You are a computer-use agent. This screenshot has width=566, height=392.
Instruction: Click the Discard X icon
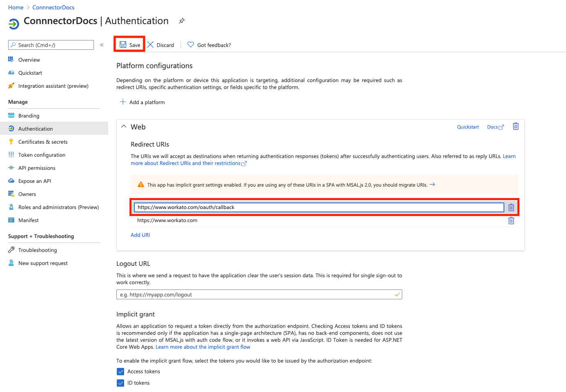pyautogui.click(x=150, y=45)
